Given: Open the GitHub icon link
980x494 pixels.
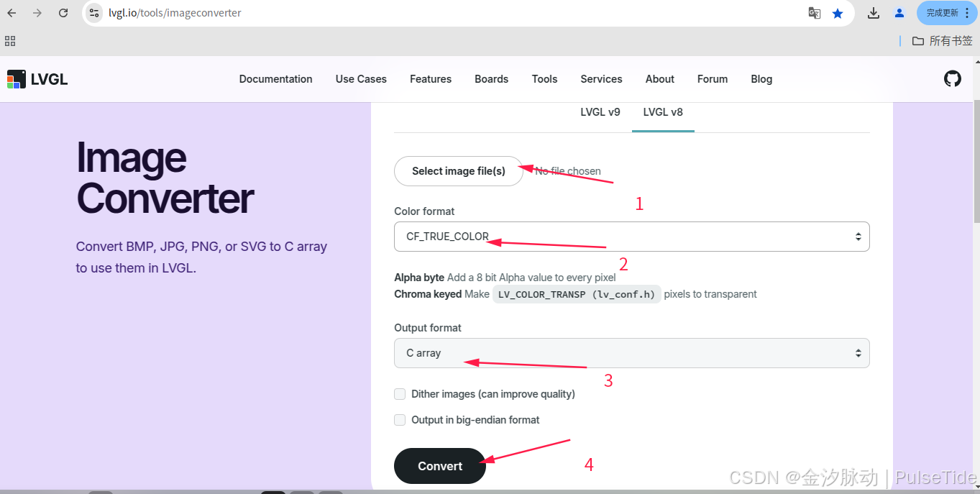Looking at the screenshot, I should [953, 79].
